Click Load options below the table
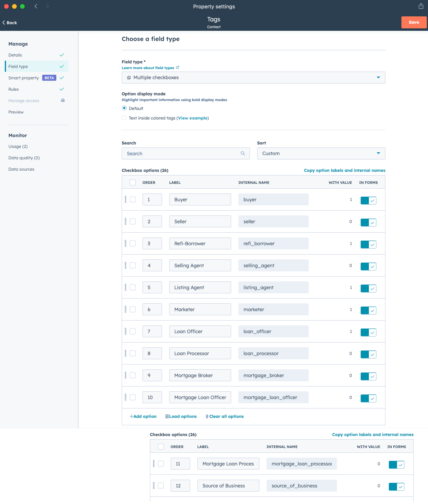This screenshot has height=504, width=428. (x=181, y=416)
